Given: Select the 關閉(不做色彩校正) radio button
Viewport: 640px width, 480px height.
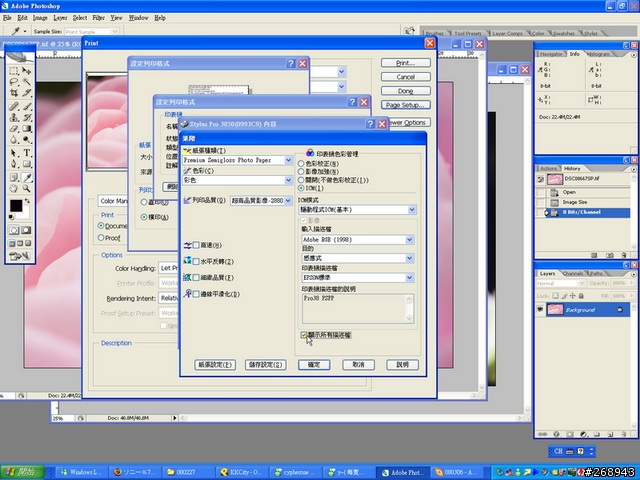Looking at the screenshot, I should point(301,180).
